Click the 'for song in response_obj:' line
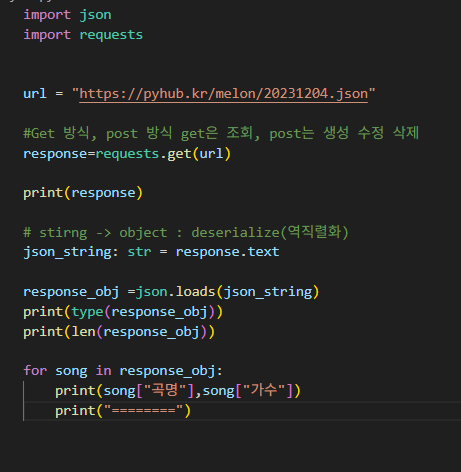Image resolution: width=461 pixels, height=472 pixels. tap(123, 371)
